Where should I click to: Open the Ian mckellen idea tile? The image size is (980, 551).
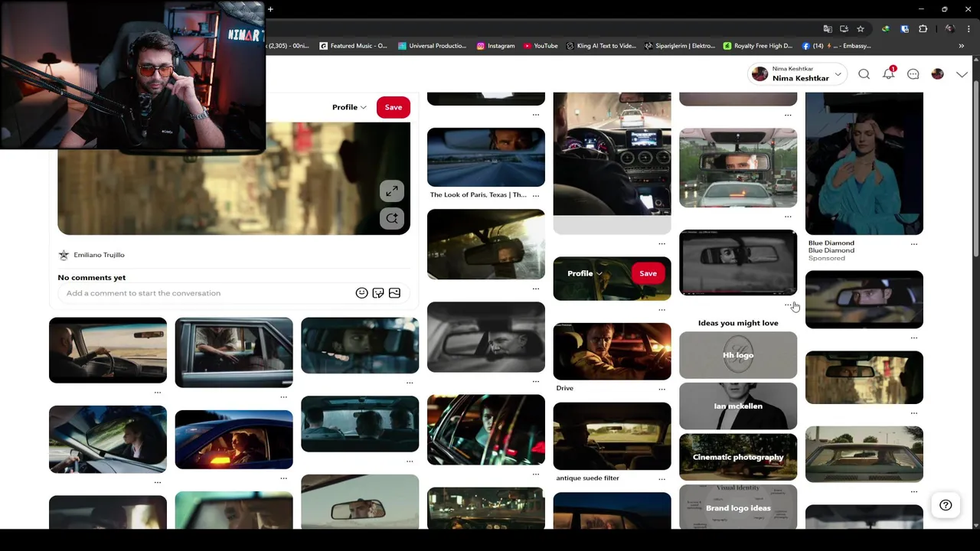pyautogui.click(x=738, y=406)
